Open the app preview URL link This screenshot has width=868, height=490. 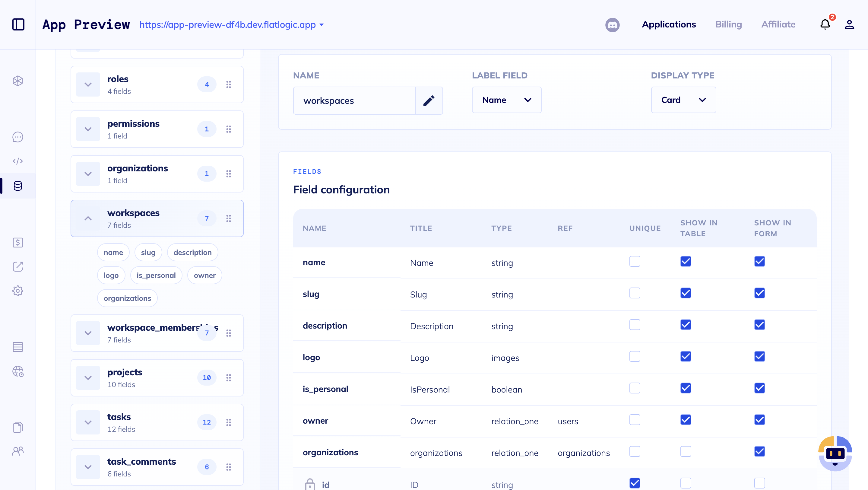227,25
